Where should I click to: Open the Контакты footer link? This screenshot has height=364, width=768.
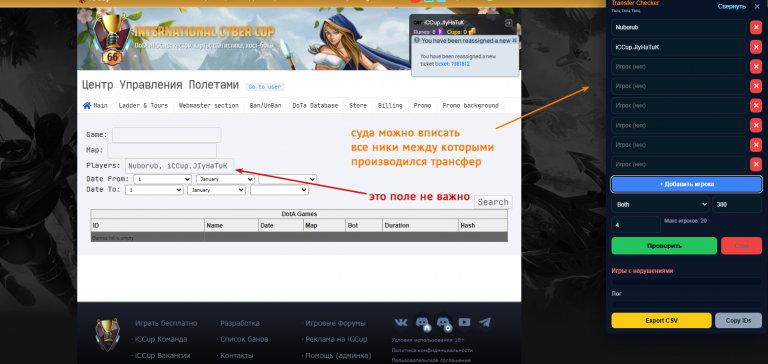pos(237,355)
